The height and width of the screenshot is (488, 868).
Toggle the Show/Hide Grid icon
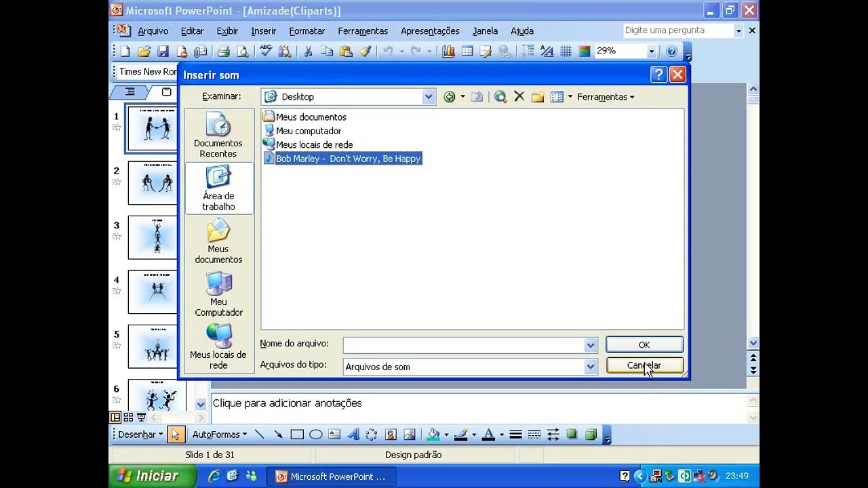(x=566, y=52)
